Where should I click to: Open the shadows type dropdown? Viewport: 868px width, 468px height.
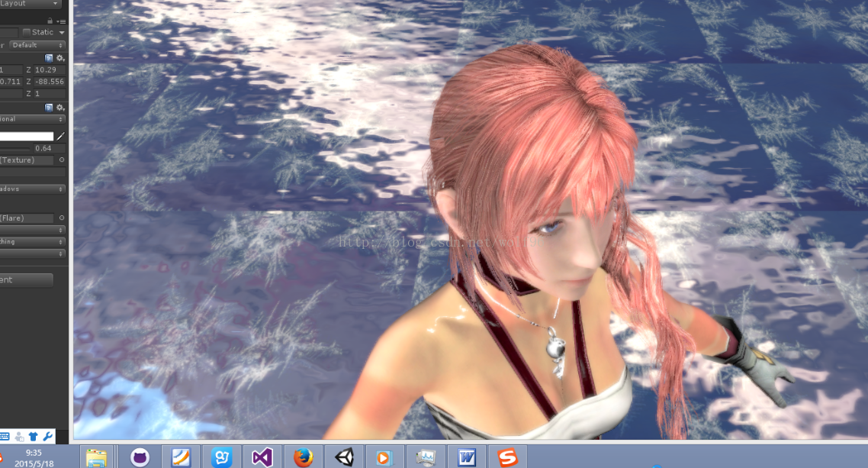point(33,189)
